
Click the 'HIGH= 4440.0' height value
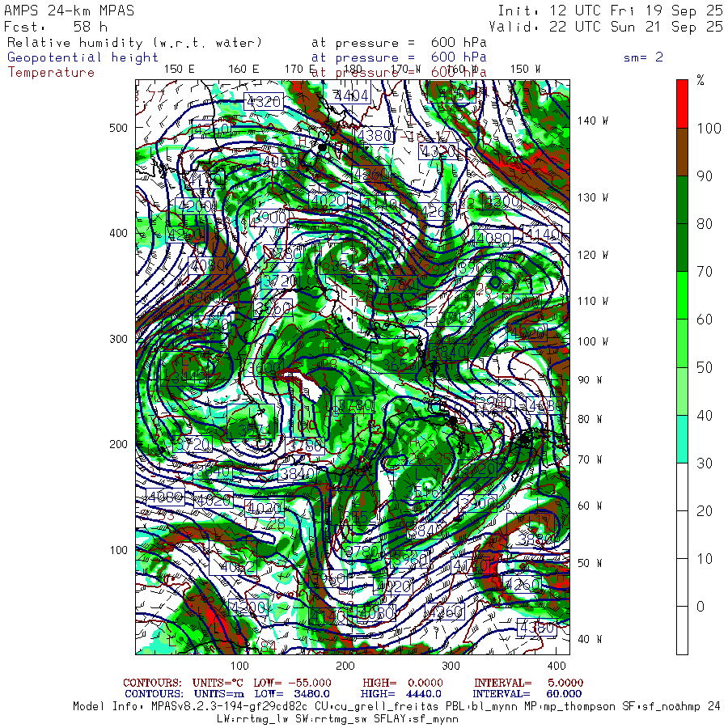click(x=401, y=694)
